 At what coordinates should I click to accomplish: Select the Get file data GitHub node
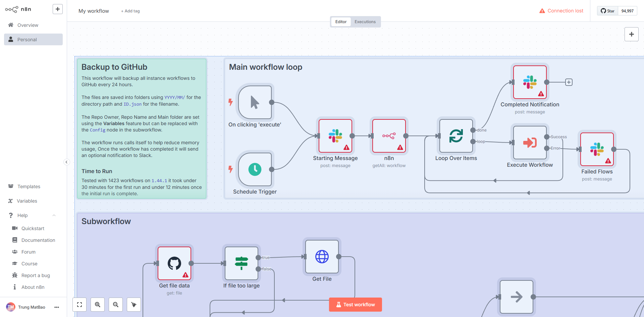click(x=174, y=263)
